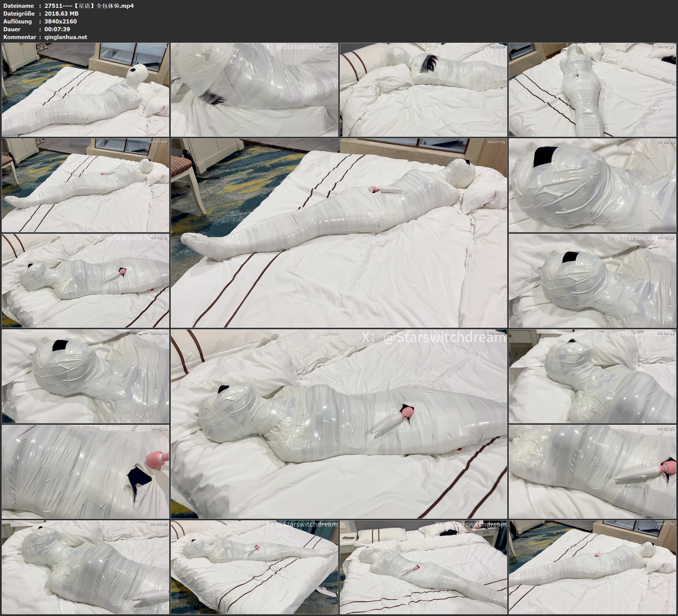Open the thumbnail at 00:02:00
The height and width of the screenshot is (616, 678).
pos(85,185)
